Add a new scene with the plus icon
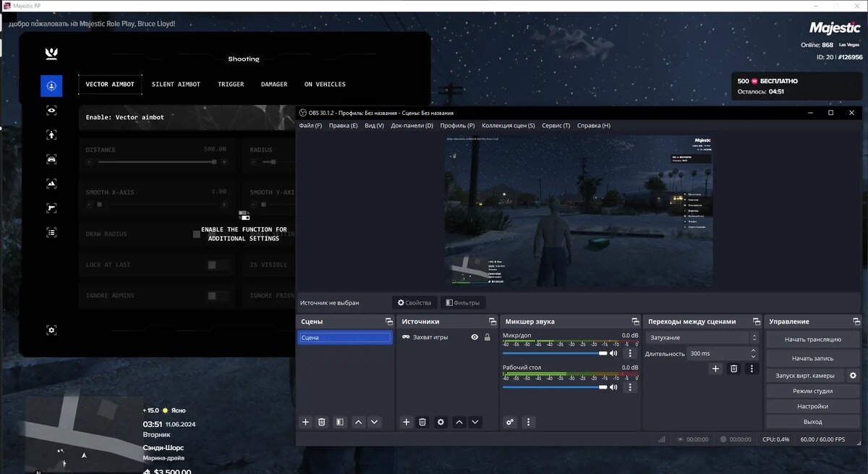Image resolution: width=868 pixels, height=474 pixels. coord(305,422)
